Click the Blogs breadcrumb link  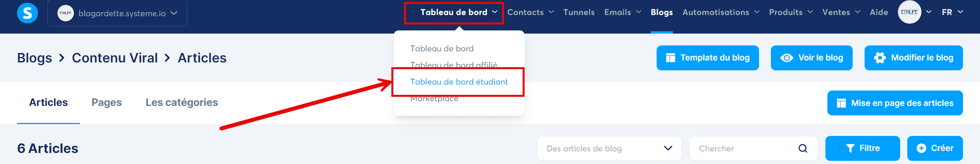point(34,58)
